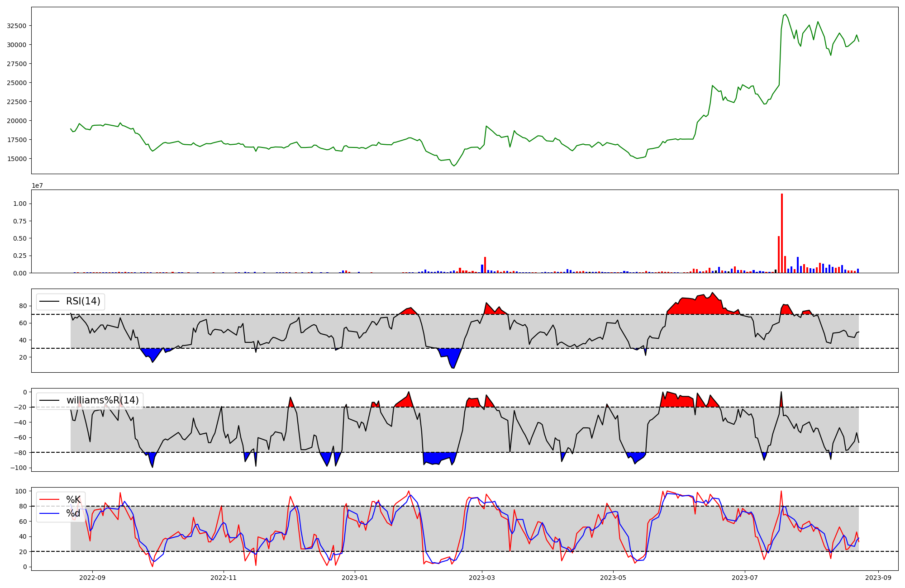Click the 32500 price axis label
The image size is (905, 588).
pyautogui.click(x=16, y=26)
